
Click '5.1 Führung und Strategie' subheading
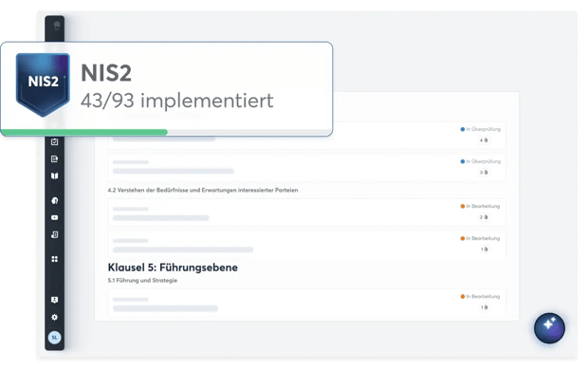click(x=142, y=280)
